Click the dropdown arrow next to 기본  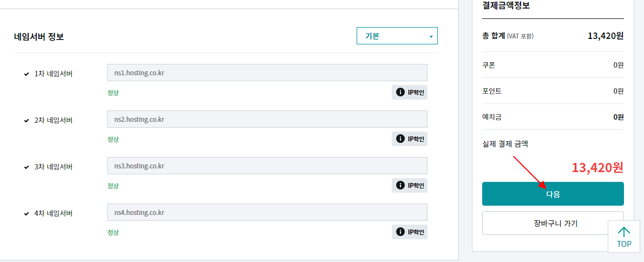431,37
